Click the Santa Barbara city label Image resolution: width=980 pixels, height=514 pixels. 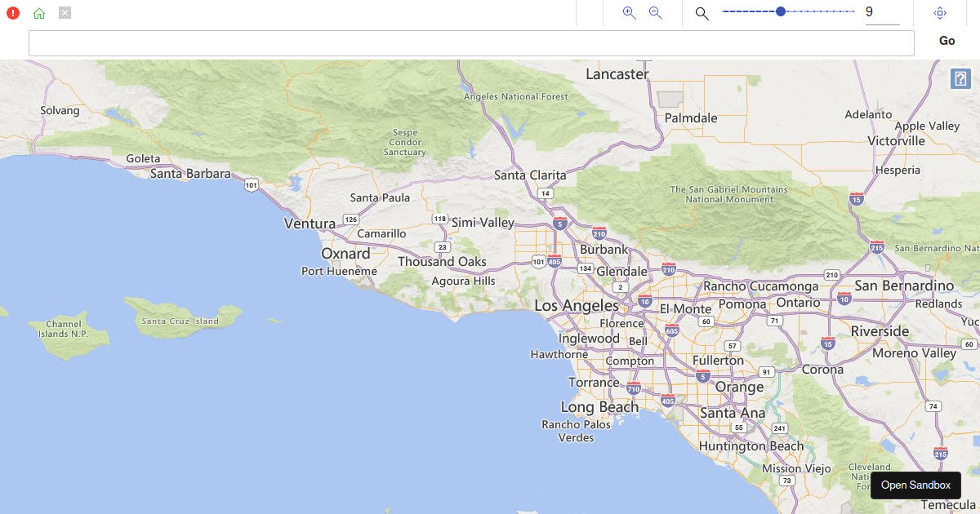[190, 173]
